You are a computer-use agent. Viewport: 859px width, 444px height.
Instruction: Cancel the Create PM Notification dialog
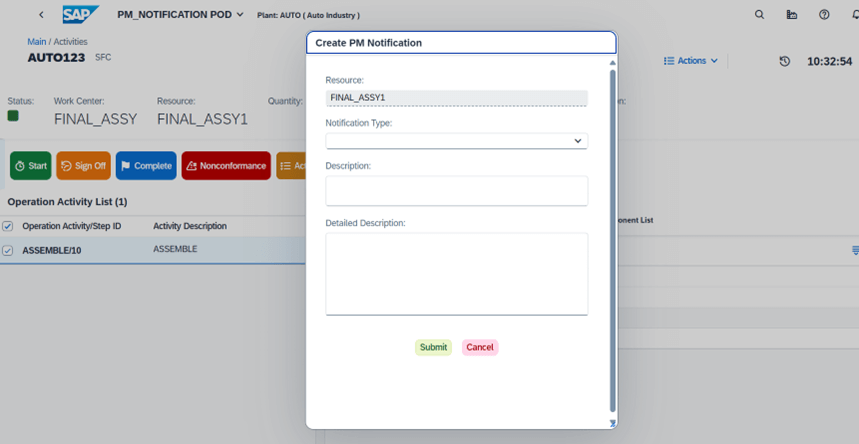pos(480,347)
